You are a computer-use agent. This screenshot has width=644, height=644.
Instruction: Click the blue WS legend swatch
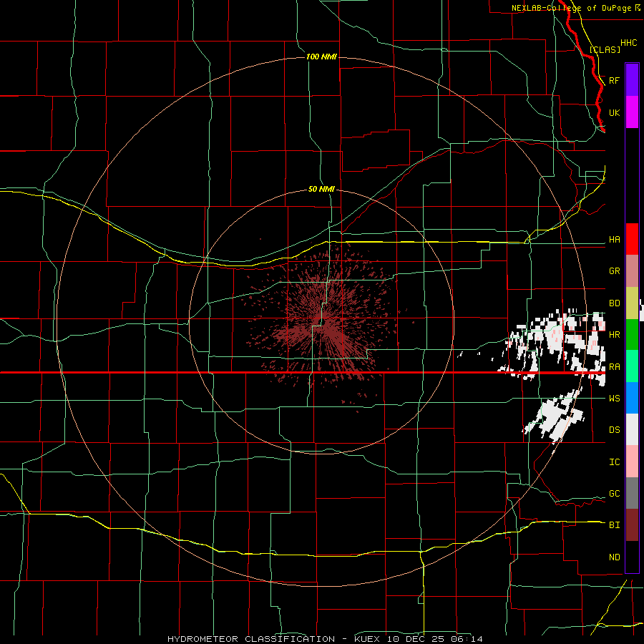[x=632, y=398]
